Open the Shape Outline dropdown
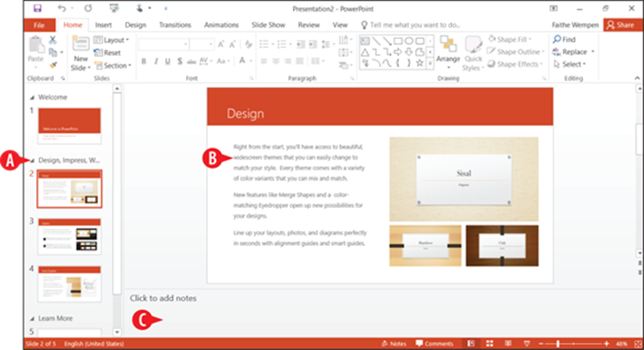Screen dimensions: 644x350 [516, 52]
